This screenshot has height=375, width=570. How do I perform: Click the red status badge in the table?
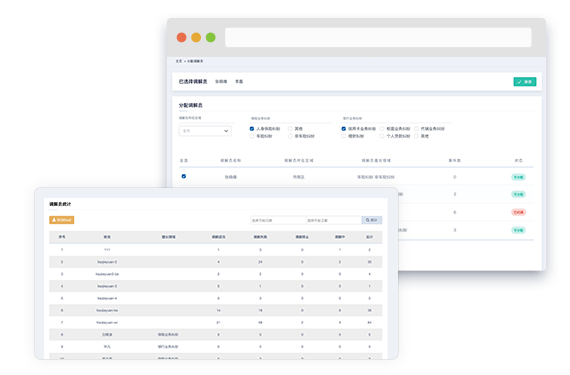coord(518,212)
